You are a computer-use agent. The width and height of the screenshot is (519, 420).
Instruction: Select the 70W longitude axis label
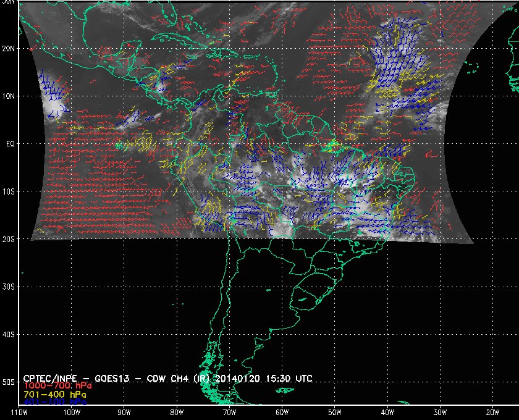tap(229, 413)
